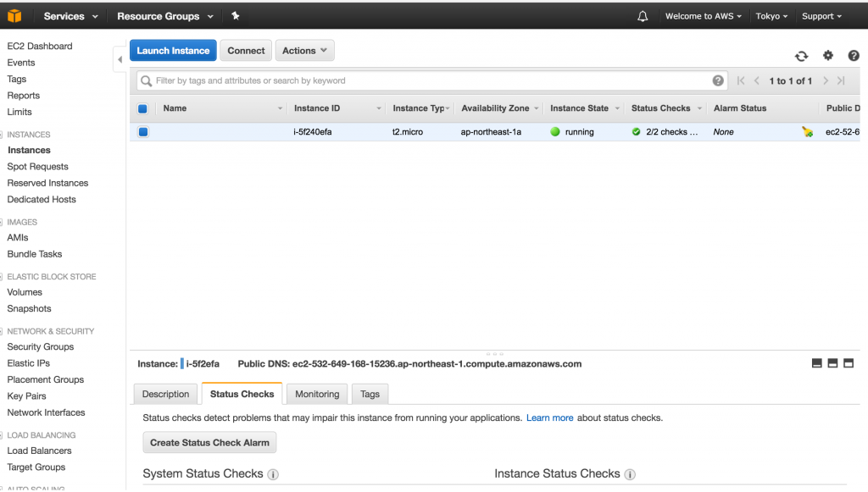The width and height of the screenshot is (868, 492).
Task: Open EC2 Dashboard in sidebar
Action: coord(39,46)
